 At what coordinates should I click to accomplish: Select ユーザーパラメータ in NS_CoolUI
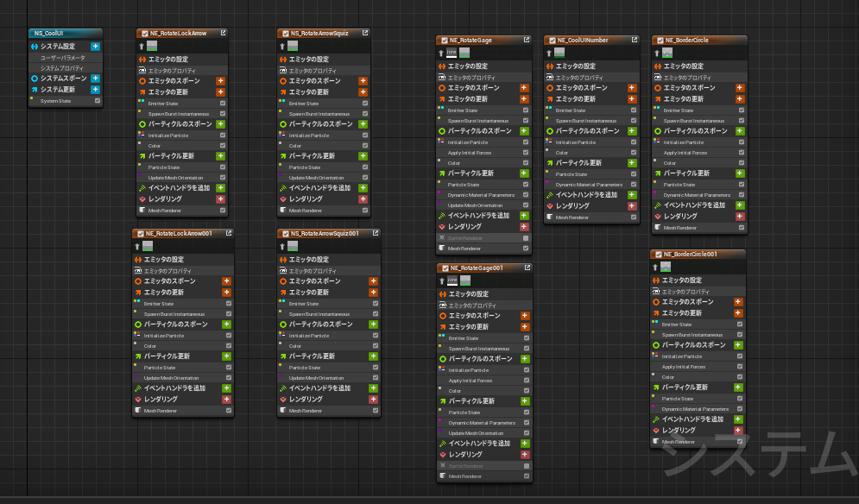(66, 58)
